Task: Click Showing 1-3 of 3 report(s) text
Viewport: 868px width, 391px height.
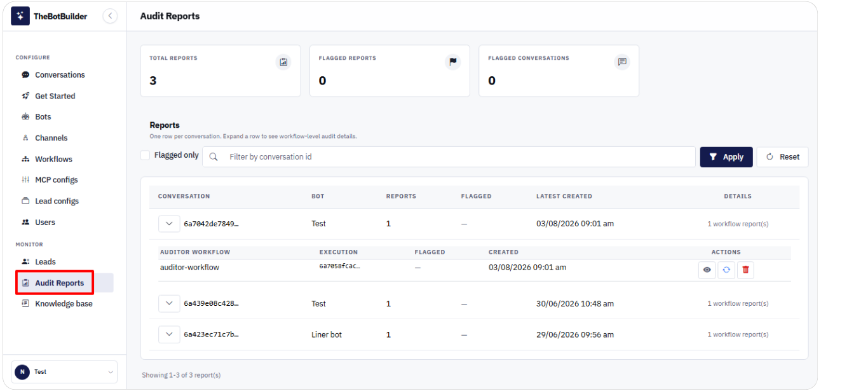Action: pos(181,375)
